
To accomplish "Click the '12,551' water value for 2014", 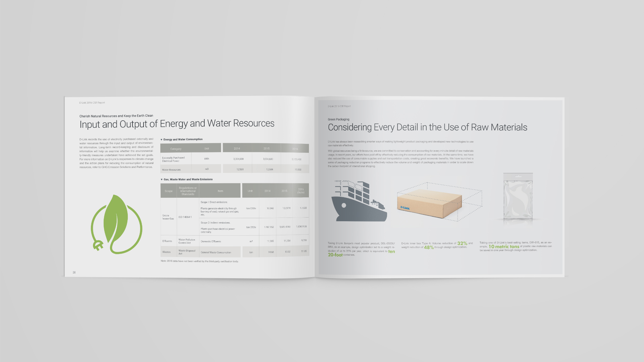I will pyautogui.click(x=240, y=169).
